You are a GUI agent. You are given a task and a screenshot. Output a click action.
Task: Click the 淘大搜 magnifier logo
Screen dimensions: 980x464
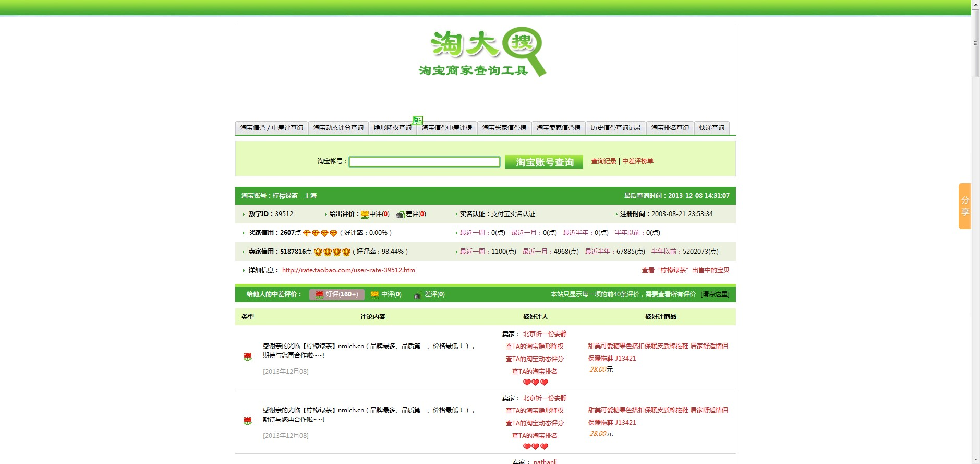483,52
